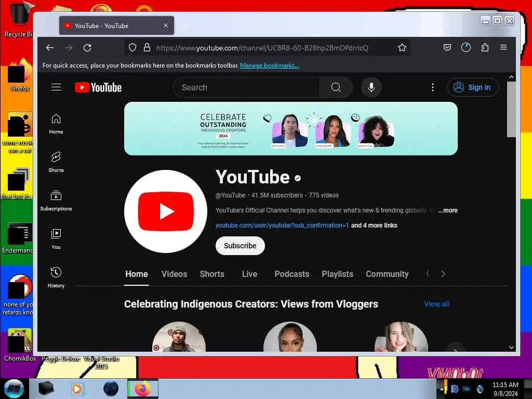The height and width of the screenshot is (399, 532).
Task: Open Shorts in the sidebar
Action: tap(56, 162)
